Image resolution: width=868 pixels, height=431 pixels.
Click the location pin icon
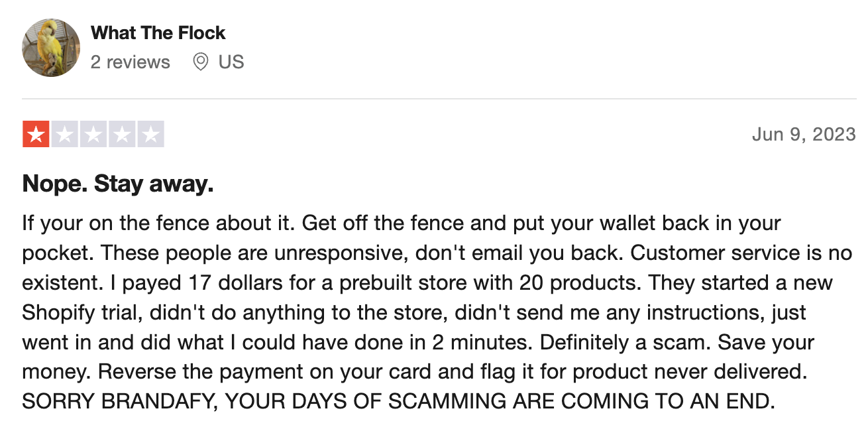pyautogui.click(x=200, y=62)
